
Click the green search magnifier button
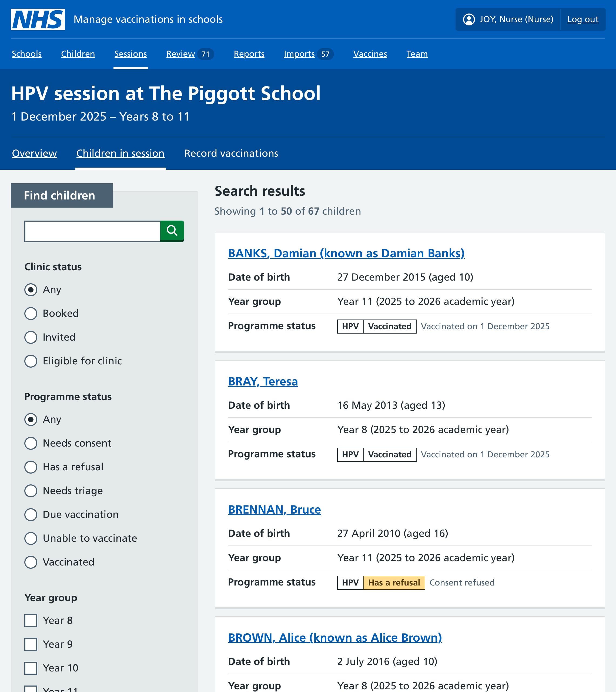[172, 231]
